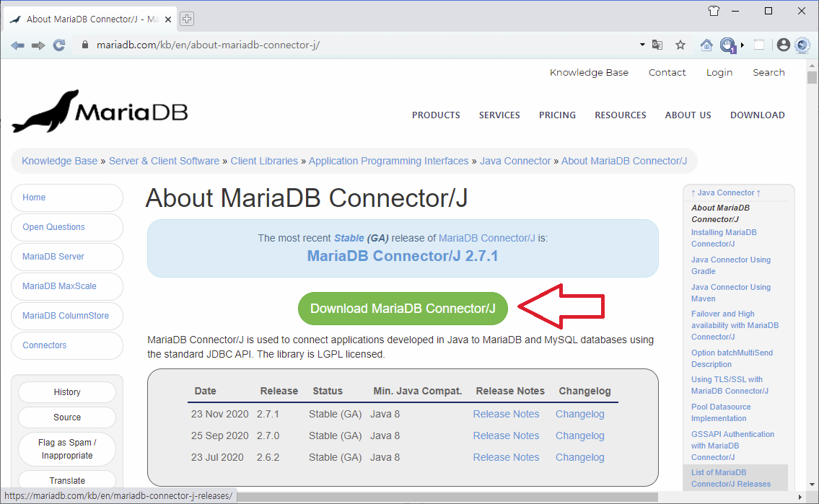Open the PRICING menu

click(557, 115)
